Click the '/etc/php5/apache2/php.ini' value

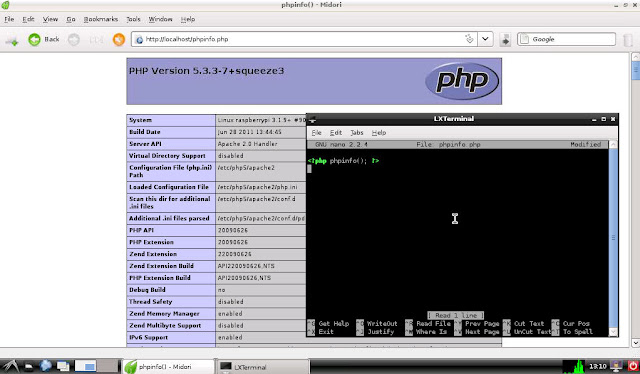[x=258, y=187]
